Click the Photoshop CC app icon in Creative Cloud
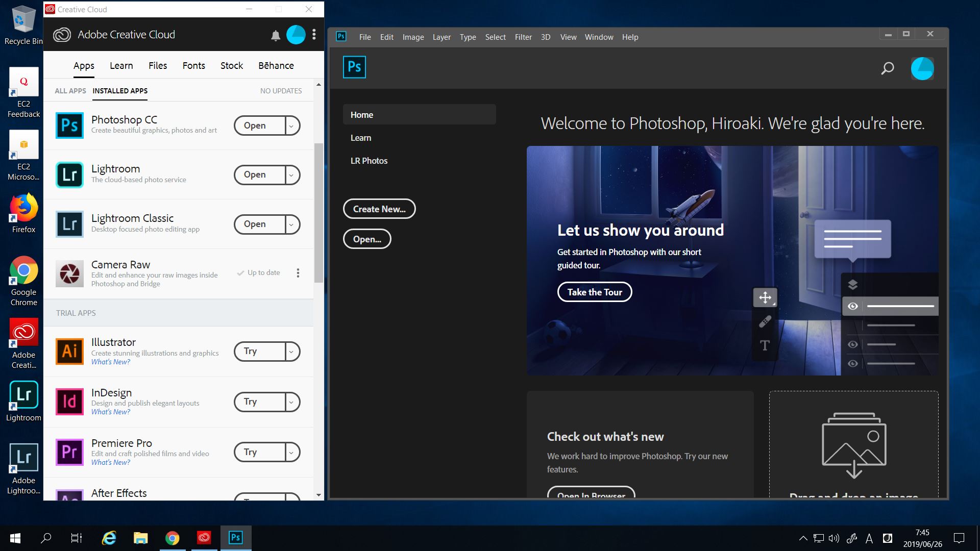Screen dimensions: 980x551 (x=69, y=126)
